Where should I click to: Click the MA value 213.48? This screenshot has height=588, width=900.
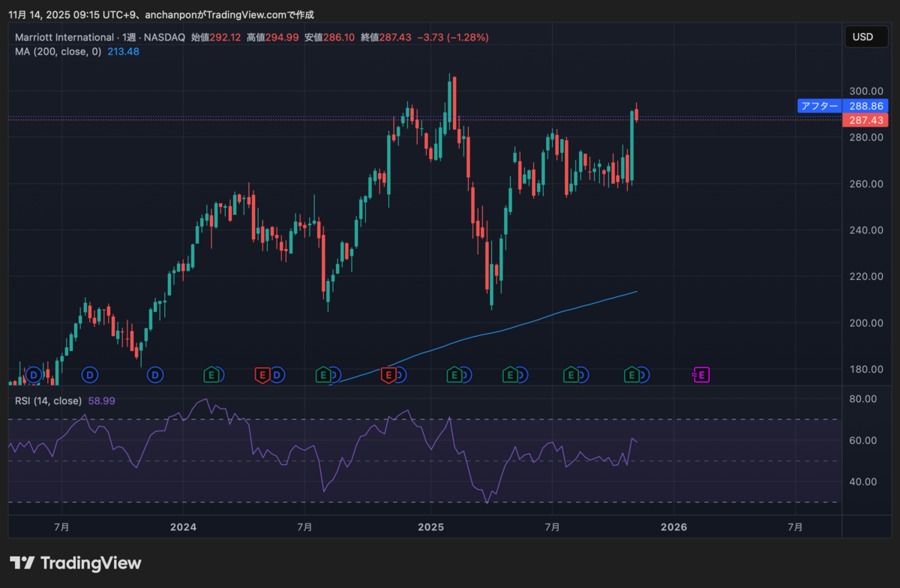122,52
